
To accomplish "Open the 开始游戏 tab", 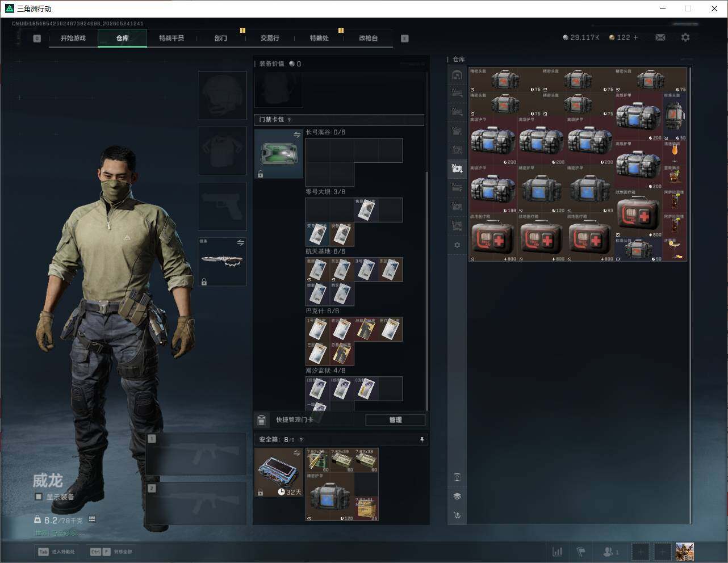I will (73, 38).
